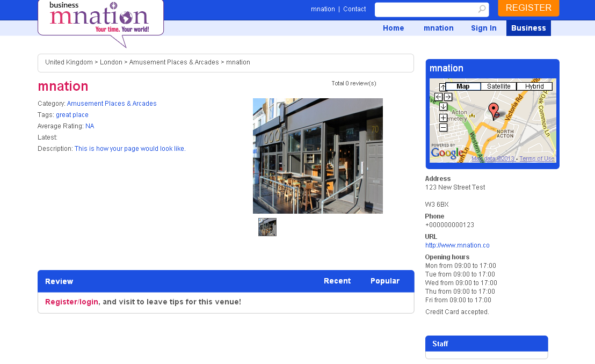This screenshot has width=595, height=364.
Task: Click the postcode W3 6BX
Action: [437, 205]
